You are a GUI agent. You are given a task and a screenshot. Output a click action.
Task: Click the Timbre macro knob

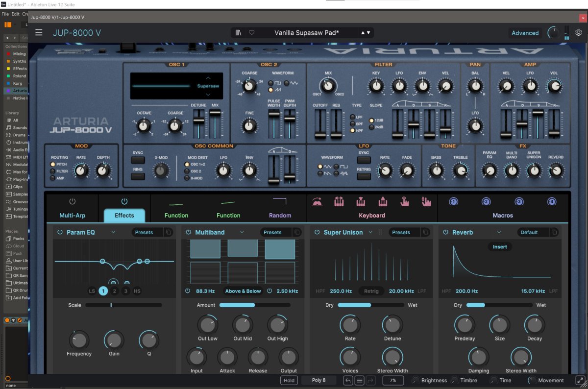coord(454,380)
